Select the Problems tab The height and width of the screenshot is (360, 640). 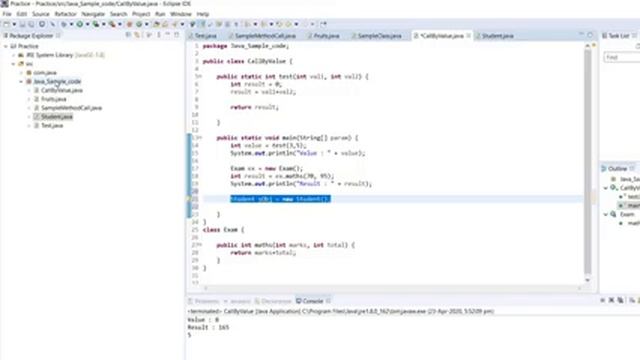203,301
